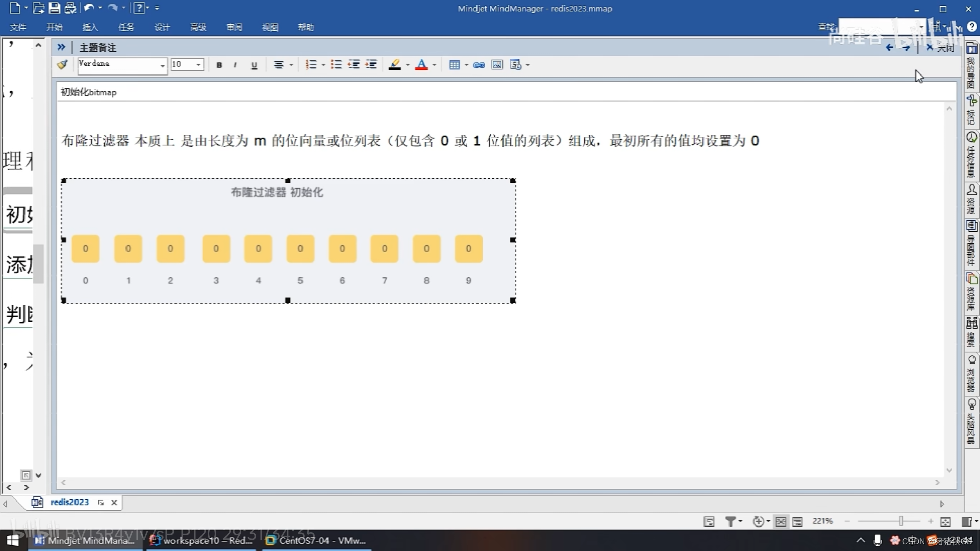980x551 pixels.
Task: Save the map with the save icon
Action: click(x=54, y=8)
